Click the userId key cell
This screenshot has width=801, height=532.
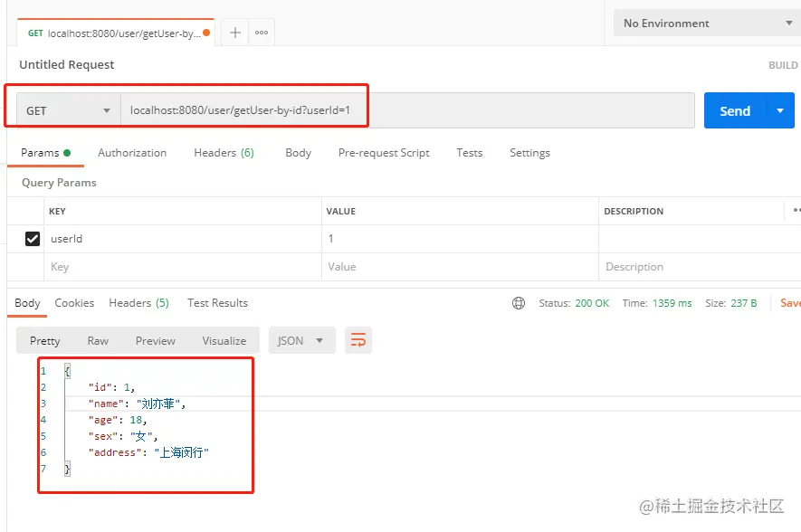point(182,239)
